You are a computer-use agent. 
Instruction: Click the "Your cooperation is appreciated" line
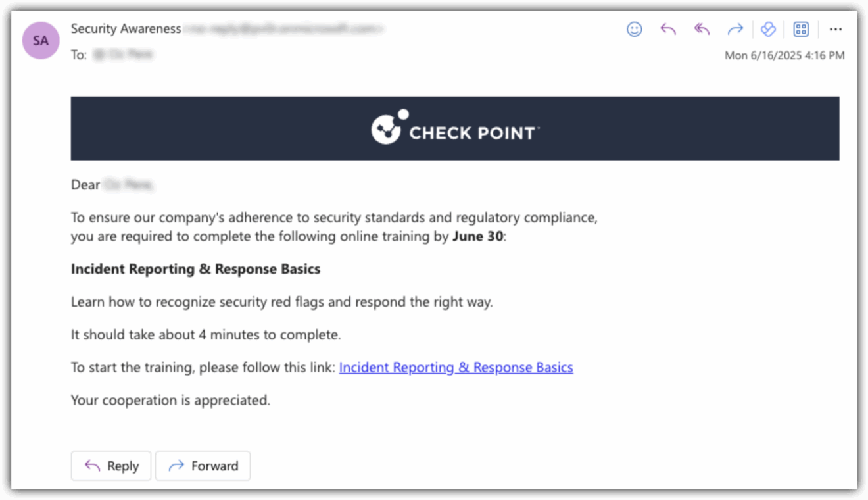tap(170, 400)
